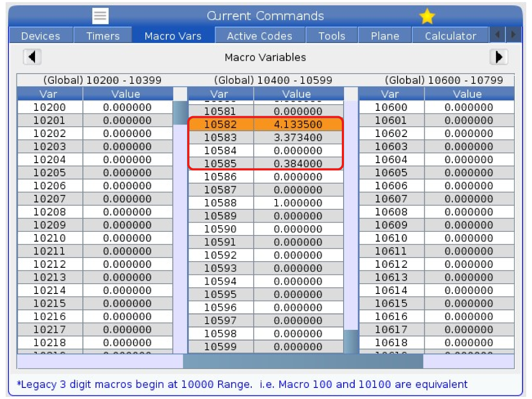This screenshot has height=399, width=532.
Task: Select variable 10606 cell
Action: [391, 186]
